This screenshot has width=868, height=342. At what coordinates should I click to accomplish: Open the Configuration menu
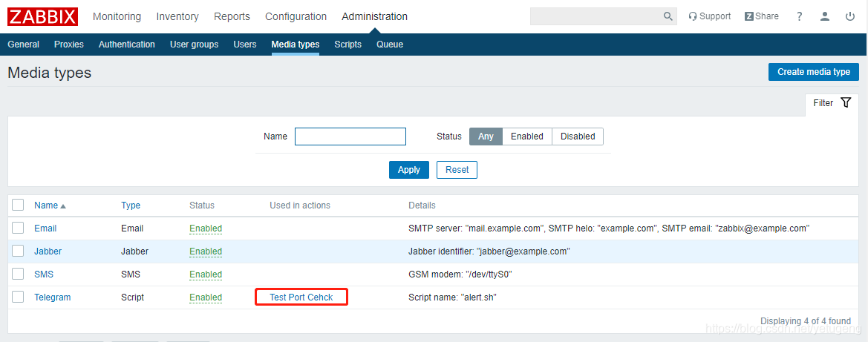point(296,16)
